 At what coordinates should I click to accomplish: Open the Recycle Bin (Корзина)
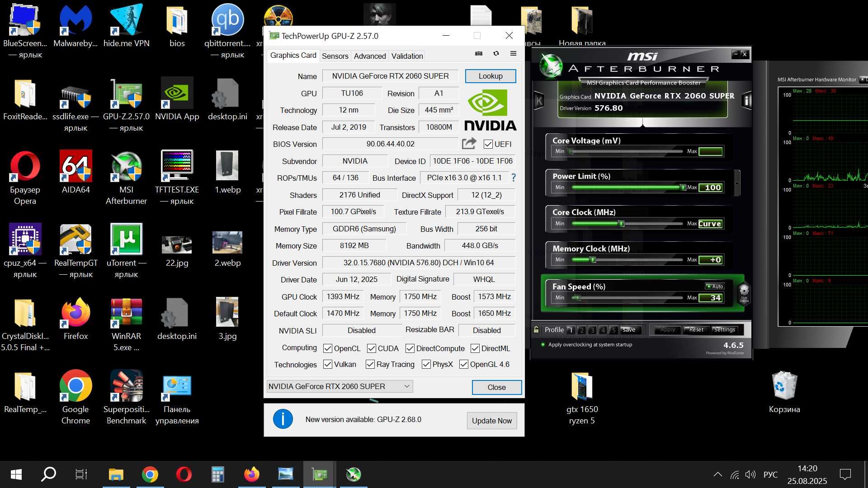click(x=784, y=392)
